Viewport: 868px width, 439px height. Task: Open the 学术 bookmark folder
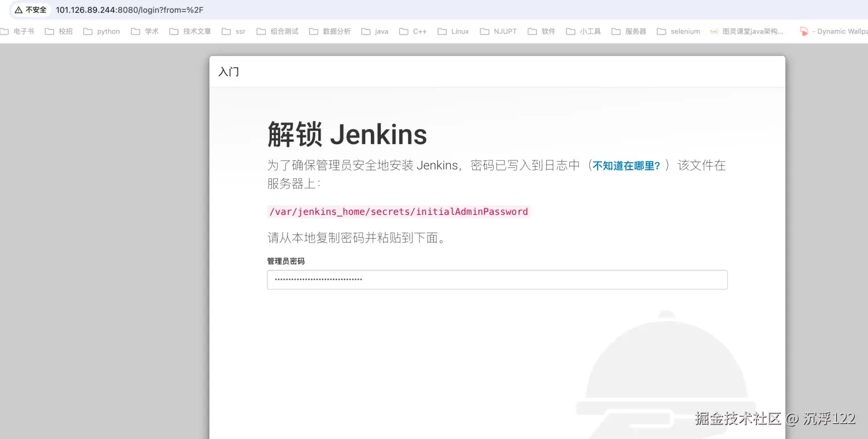[145, 31]
